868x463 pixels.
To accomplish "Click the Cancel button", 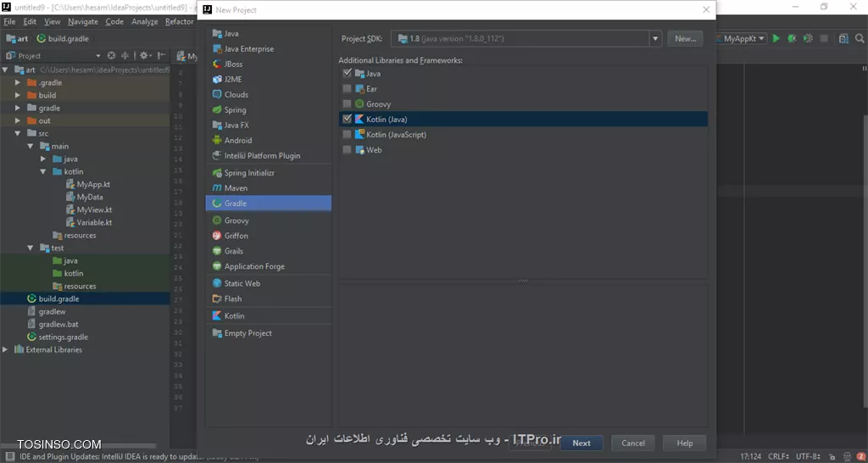I will pyautogui.click(x=632, y=443).
